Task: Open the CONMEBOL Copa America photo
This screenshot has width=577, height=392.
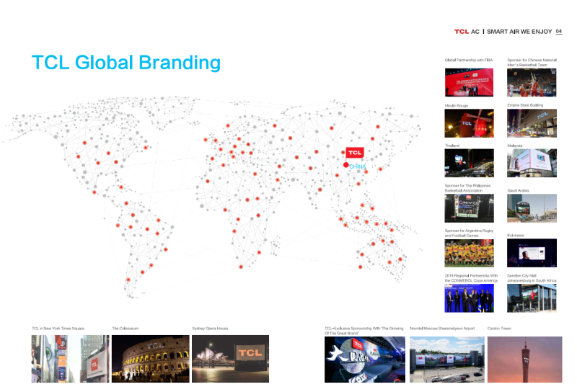Action: (469, 298)
